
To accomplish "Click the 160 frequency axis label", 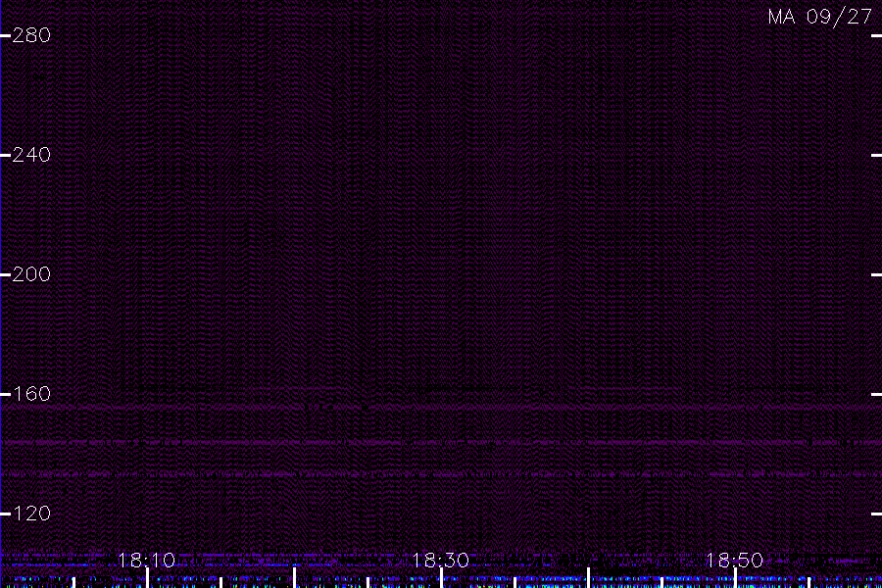I will pyautogui.click(x=31, y=394).
